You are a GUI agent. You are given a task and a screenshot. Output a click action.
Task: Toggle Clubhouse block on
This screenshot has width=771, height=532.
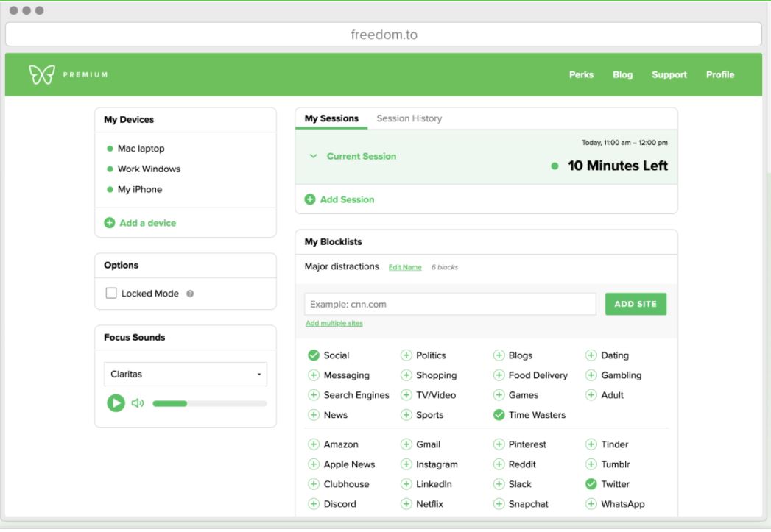click(314, 484)
